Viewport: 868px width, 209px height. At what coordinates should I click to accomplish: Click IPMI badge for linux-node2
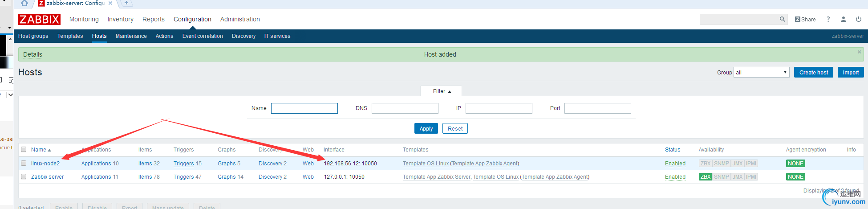point(751,164)
